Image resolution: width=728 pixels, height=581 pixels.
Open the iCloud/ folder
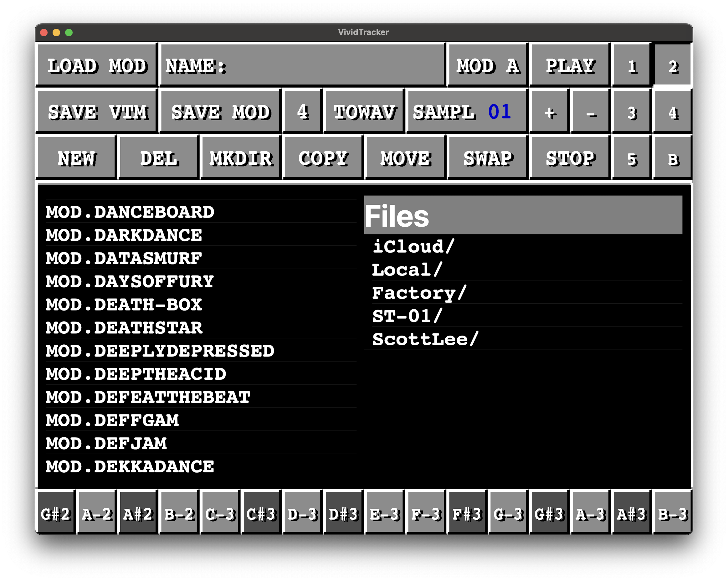413,246
